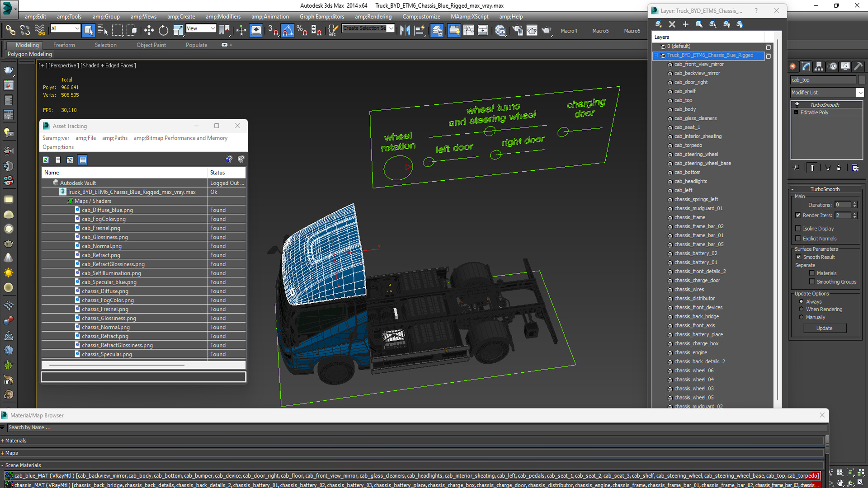The width and height of the screenshot is (868, 488).
Task: Click the Macro4 toolbar button
Action: [569, 31]
